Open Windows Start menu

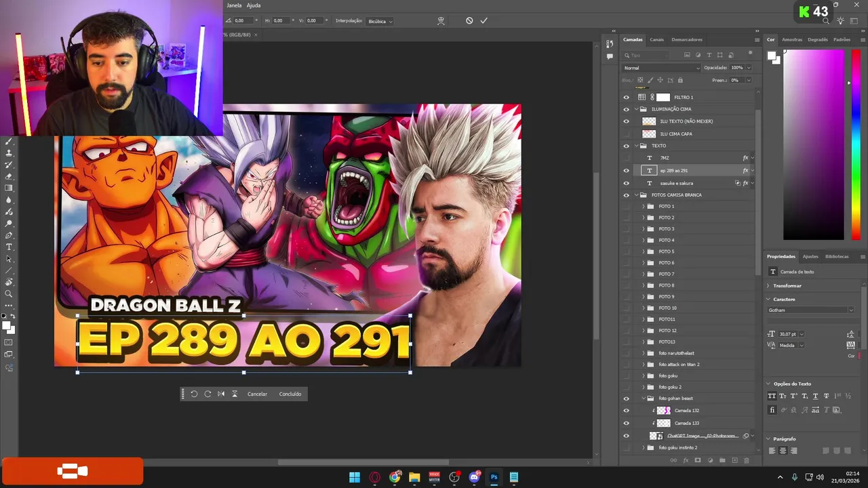355,477
